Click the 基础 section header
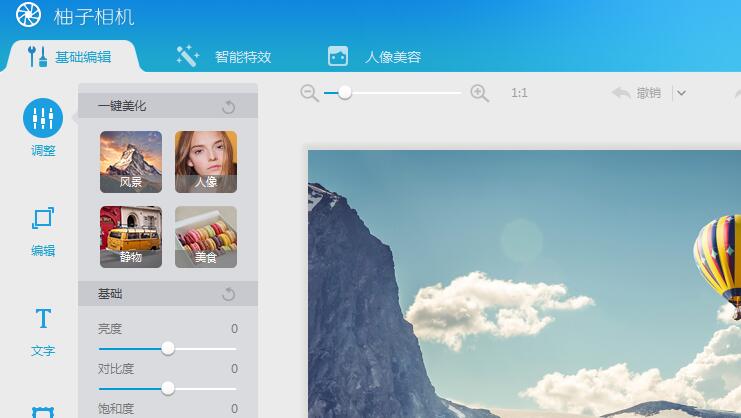 [168, 294]
